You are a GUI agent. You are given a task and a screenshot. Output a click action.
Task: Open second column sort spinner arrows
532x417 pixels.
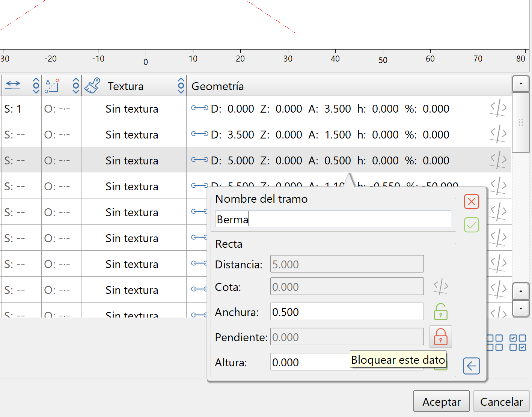pos(76,86)
